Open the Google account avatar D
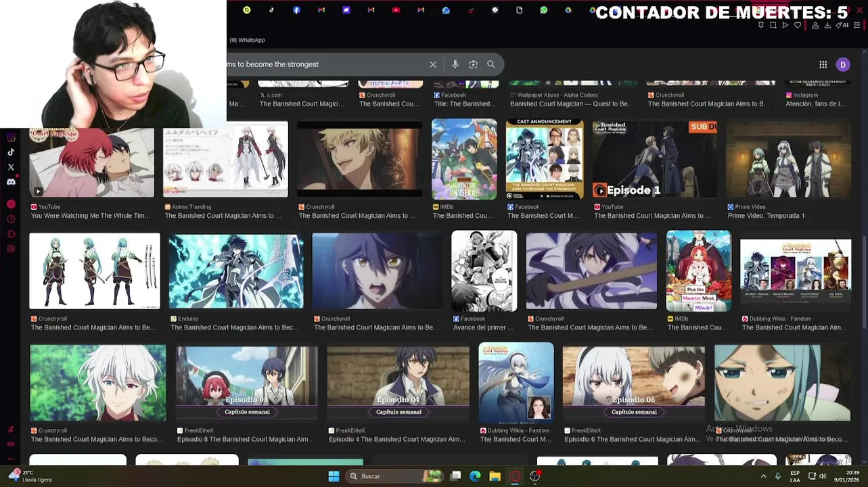 click(843, 64)
